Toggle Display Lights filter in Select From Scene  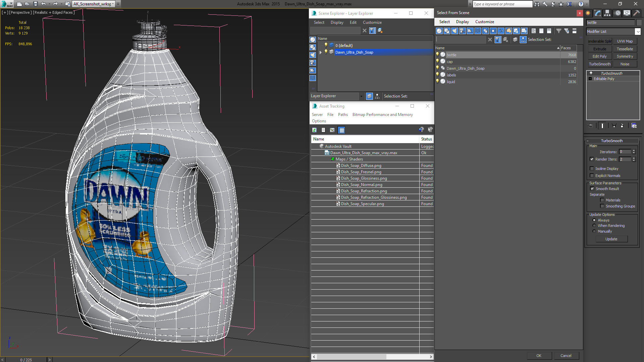click(454, 31)
